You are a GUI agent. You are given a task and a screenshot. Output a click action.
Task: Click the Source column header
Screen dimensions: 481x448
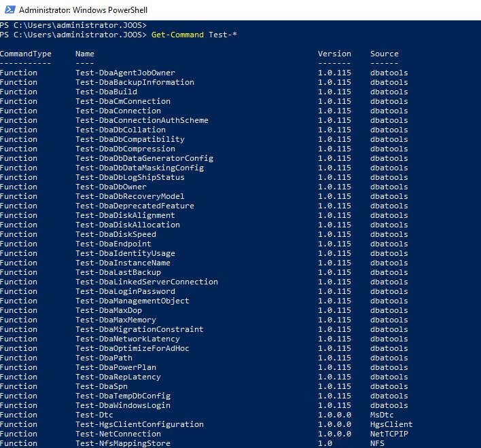tap(385, 54)
